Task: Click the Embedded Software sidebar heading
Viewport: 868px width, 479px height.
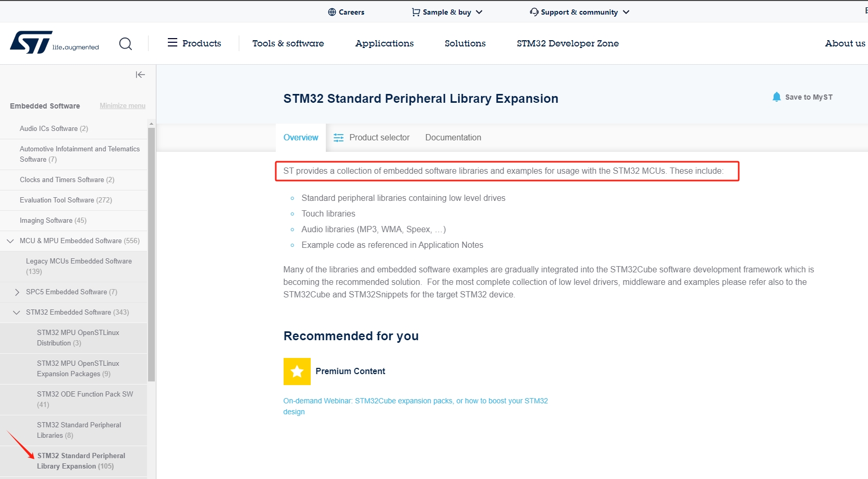Action: tap(45, 106)
